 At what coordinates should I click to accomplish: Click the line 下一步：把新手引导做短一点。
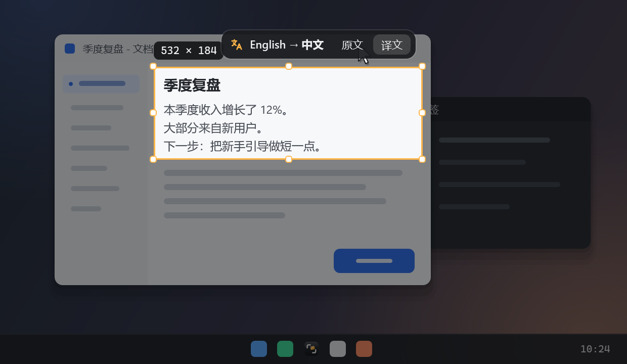243,146
